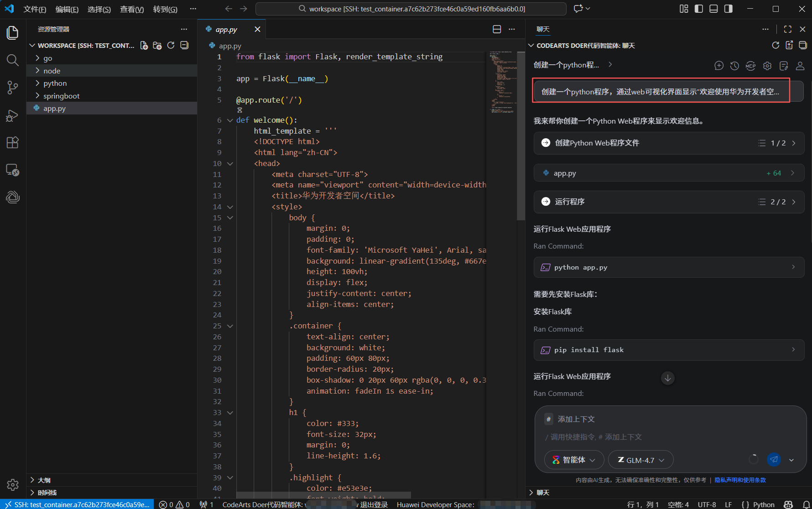Refresh the CodeArts Doer chat view
Screen dimensions: 812x509
click(776, 45)
